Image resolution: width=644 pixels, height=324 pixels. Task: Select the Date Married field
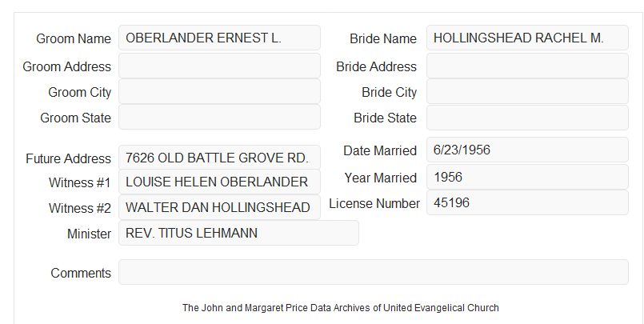click(x=527, y=150)
